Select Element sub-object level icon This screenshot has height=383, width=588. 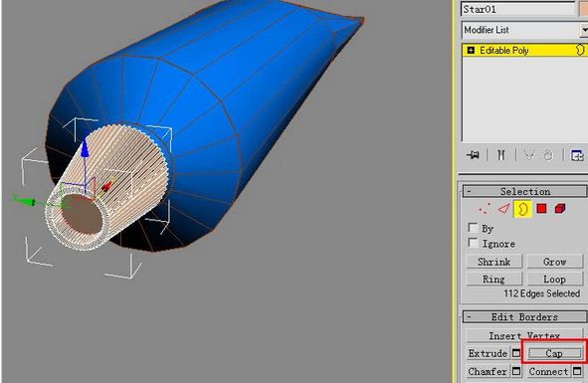[x=560, y=209]
